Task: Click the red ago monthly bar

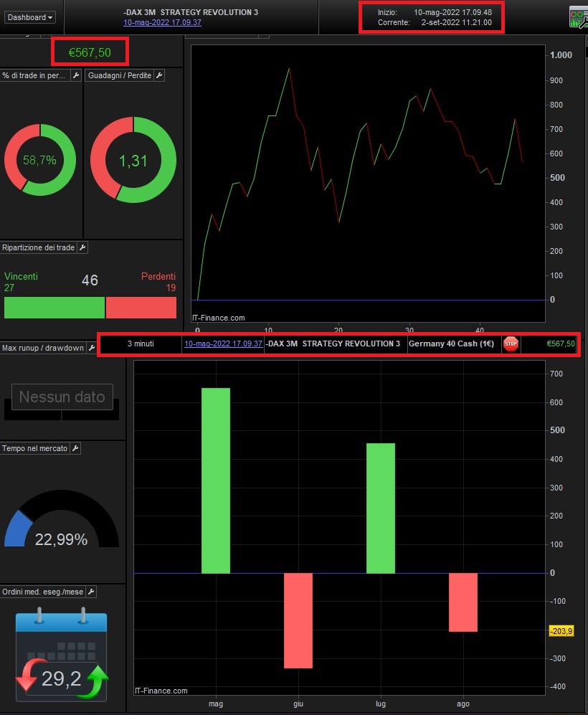Action: (463, 602)
